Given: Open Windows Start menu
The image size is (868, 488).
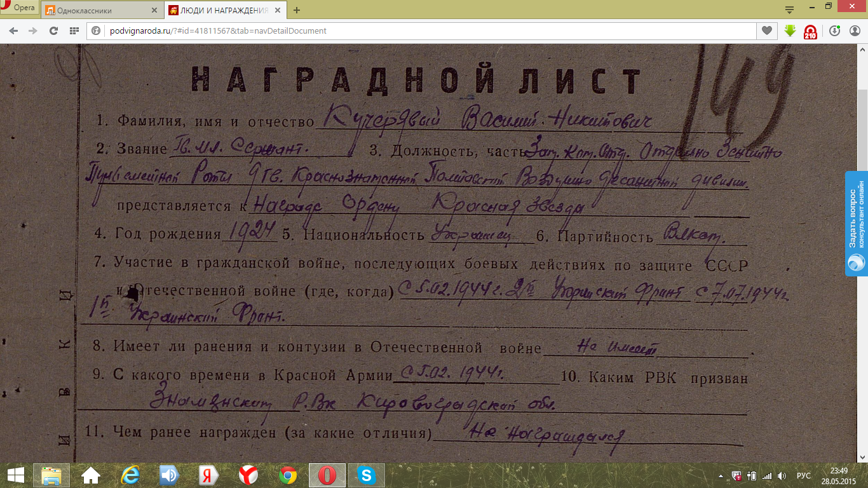Looking at the screenshot, I should coord(15,475).
